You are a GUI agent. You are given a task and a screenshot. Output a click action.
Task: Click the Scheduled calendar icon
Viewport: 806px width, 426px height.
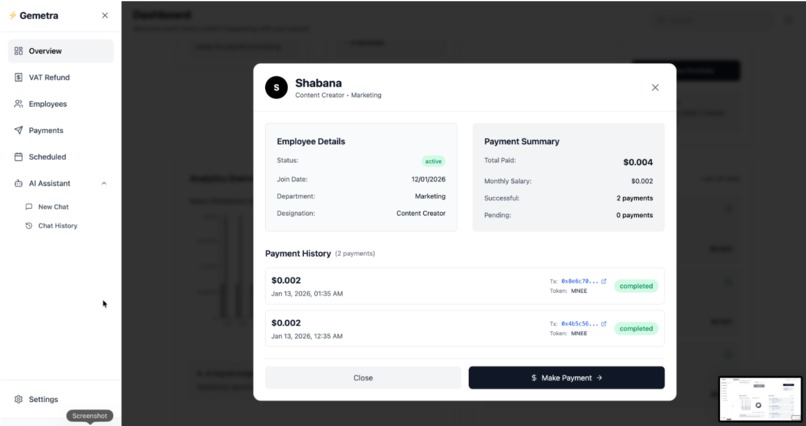pyautogui.click(x=19, y=157)
